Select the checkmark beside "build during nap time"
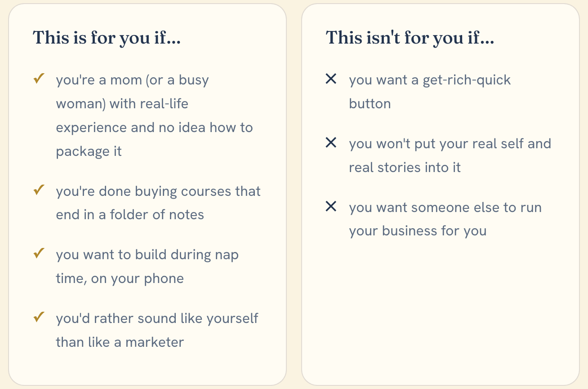This screenshot has width=588, height=389. 39,254
